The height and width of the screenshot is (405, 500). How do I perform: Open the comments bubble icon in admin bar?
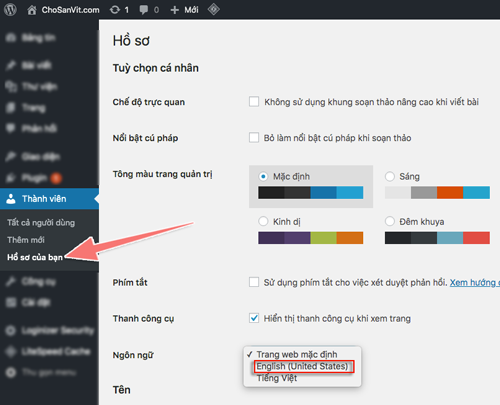tap(144, 10)
